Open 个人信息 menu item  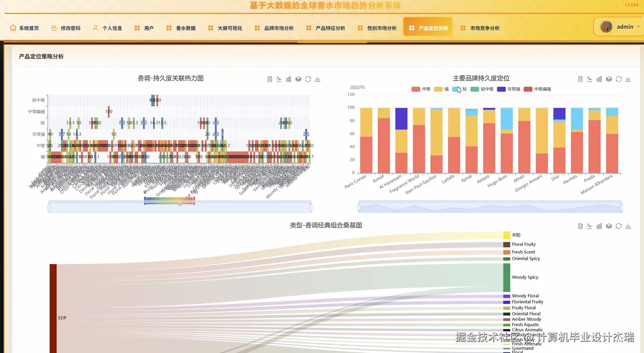pos(107,28)
